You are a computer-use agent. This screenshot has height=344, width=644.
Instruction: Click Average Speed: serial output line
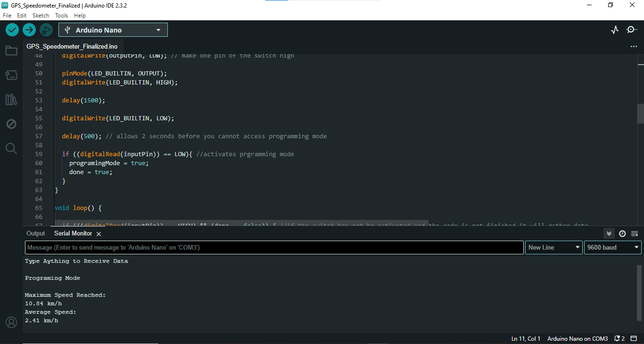tap(50, 312)
